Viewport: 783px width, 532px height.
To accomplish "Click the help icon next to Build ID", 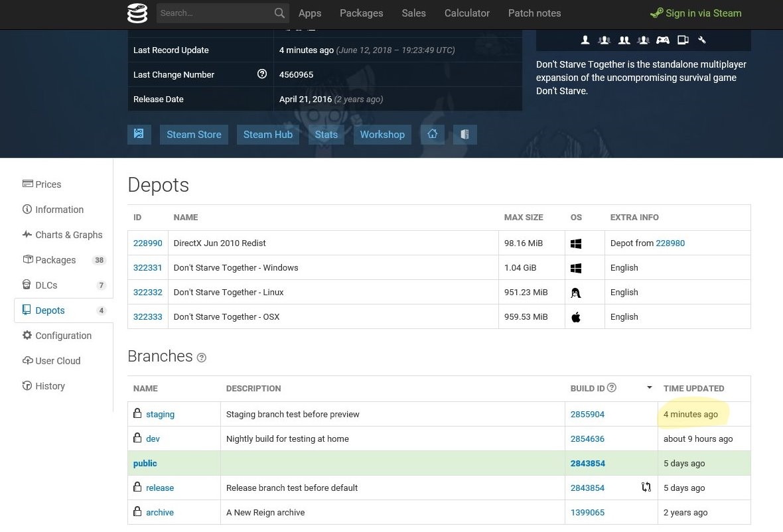I will point(612,388).
